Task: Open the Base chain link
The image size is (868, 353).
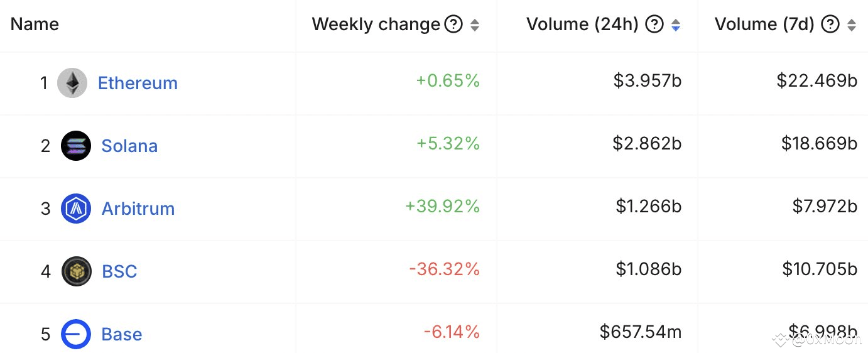Action: click(x=122, y=334)
